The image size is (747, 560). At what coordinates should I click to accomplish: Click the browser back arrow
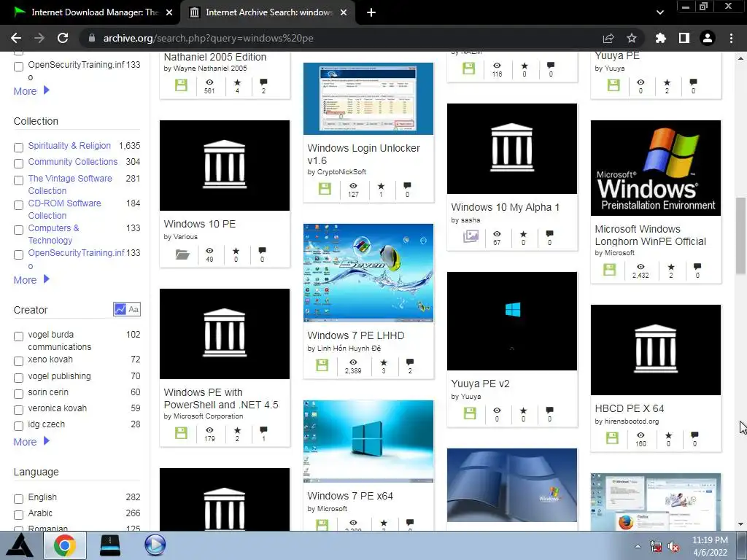16,38
